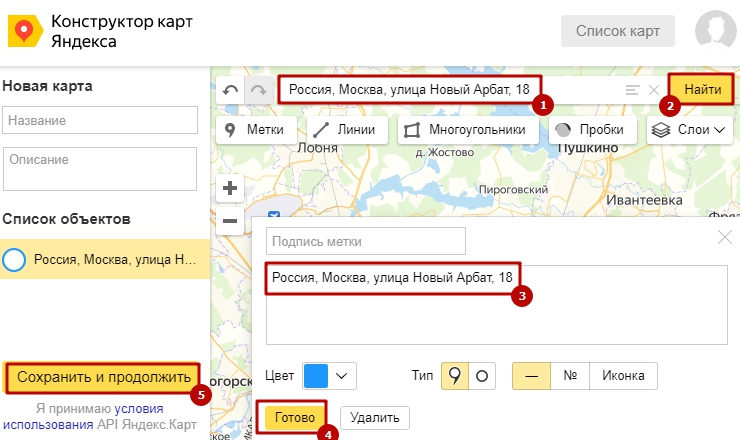The height and width of the screenshot is (440, 740).
Task: Toggle the Пробки traffic layer
Action: click(590, 129)
